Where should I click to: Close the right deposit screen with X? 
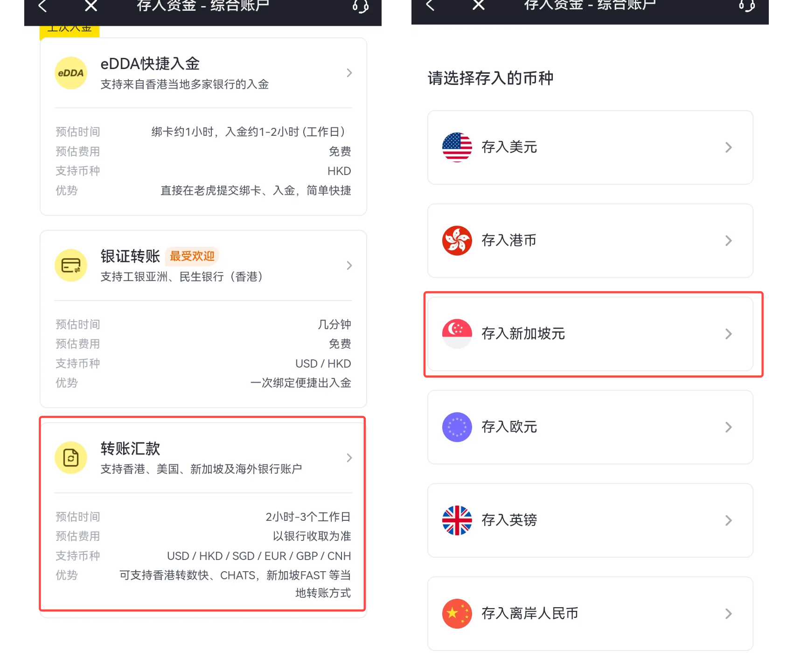tap(478, 5)
